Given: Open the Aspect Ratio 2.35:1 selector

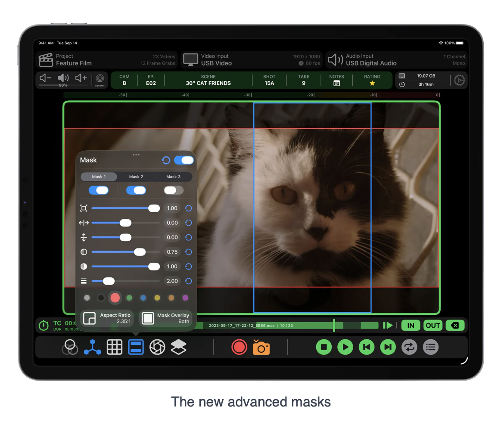Looking at the screenshot, I should (107, 318).
